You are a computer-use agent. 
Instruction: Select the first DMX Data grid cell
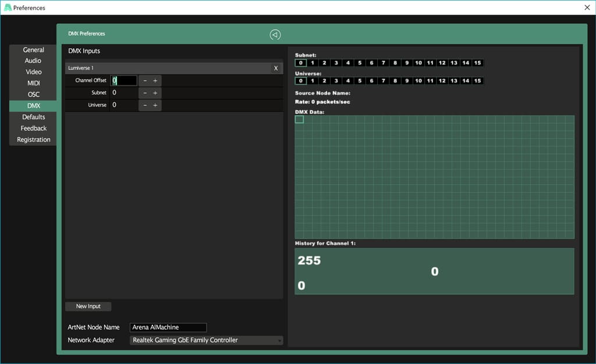pyautogui.click(x=299, y=119)
